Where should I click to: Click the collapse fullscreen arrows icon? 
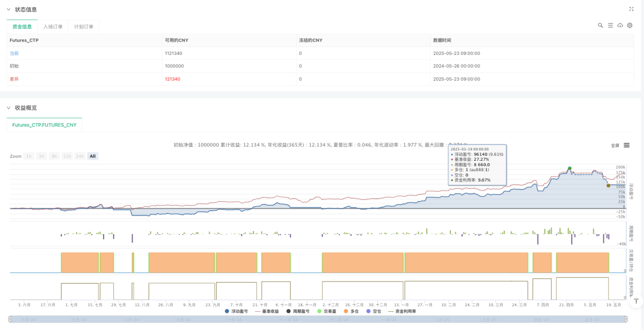631,9
